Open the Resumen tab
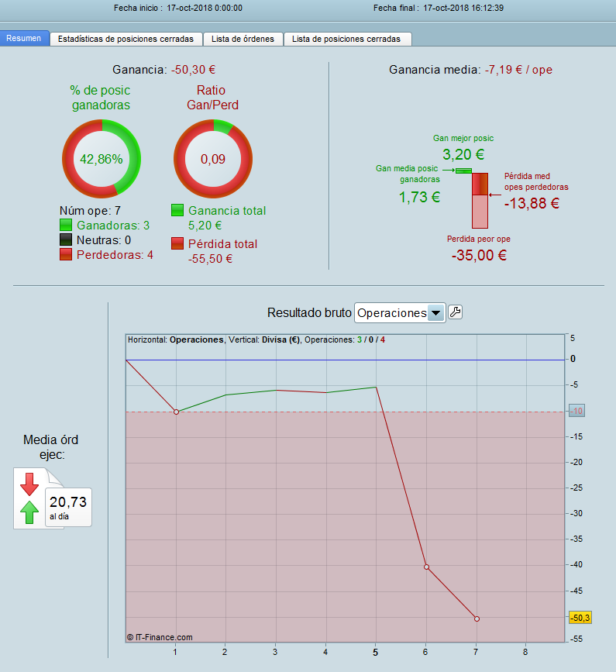Viewport: 616px width, 672px height. (24, 38)
